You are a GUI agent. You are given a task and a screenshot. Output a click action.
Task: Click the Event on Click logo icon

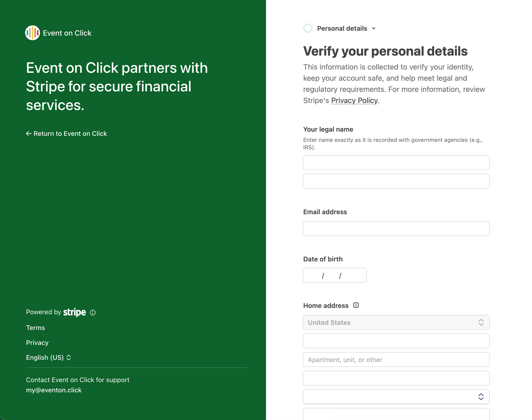pos(33,33)
